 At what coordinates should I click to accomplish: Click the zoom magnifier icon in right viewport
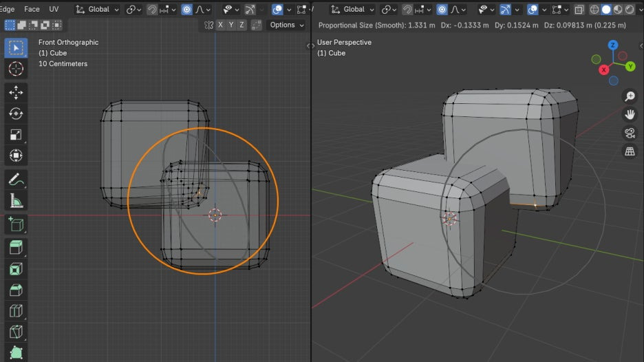(630, 96)
